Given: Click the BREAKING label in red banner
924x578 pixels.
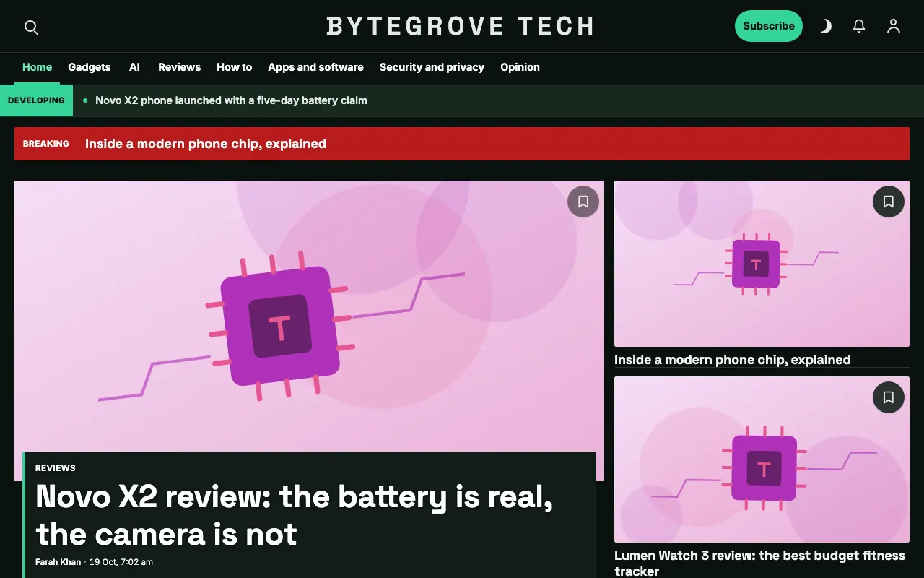Looking at the screenshot, I should point(46,144).
